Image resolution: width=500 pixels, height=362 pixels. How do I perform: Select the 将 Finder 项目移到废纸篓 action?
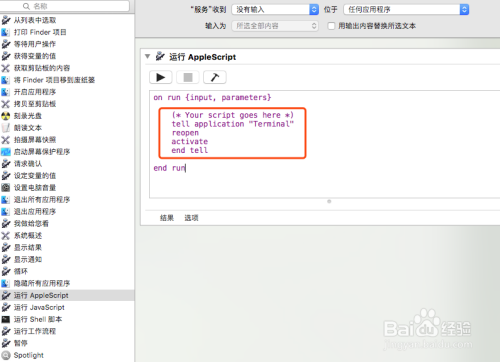click(x=67, y=80)
